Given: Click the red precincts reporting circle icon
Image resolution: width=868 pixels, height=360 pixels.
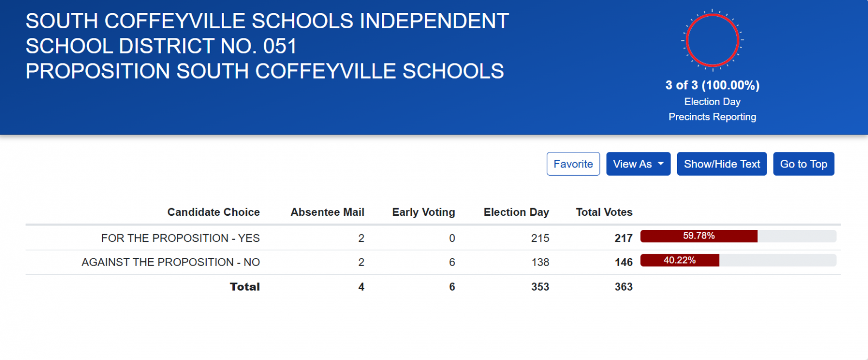Looking at the screenshot, I should pyautogui.click(x=712, y=40).
